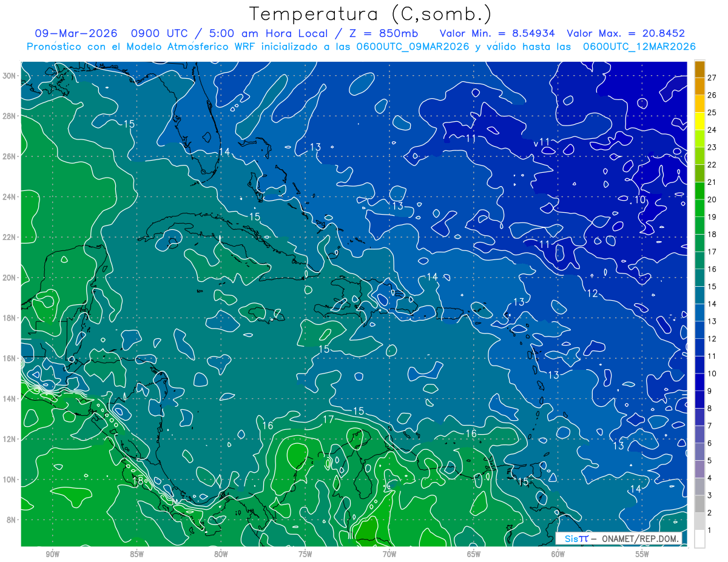Click the '24N' latitude label
Image resolution: width=728 pixels, height=562 pixels.
tap(10, 196)
